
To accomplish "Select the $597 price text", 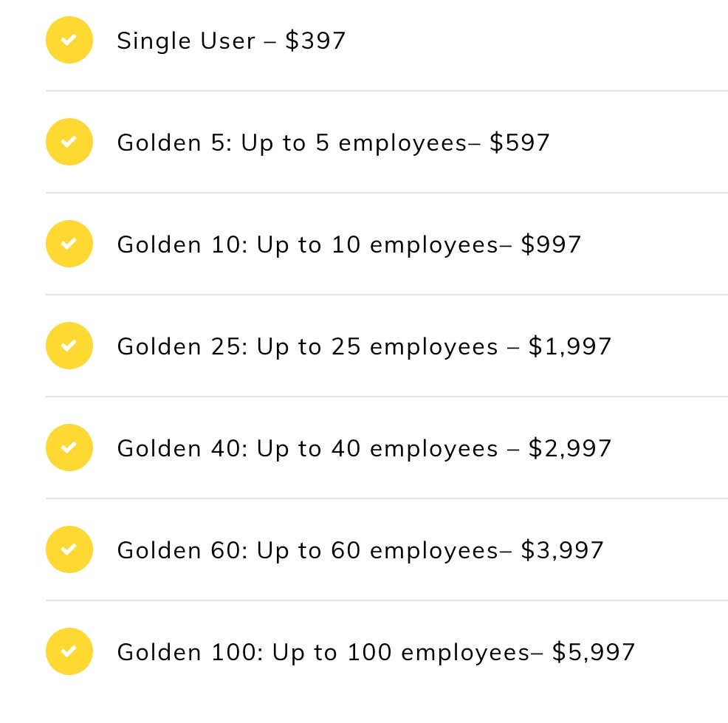I will [x=520, y=143].
